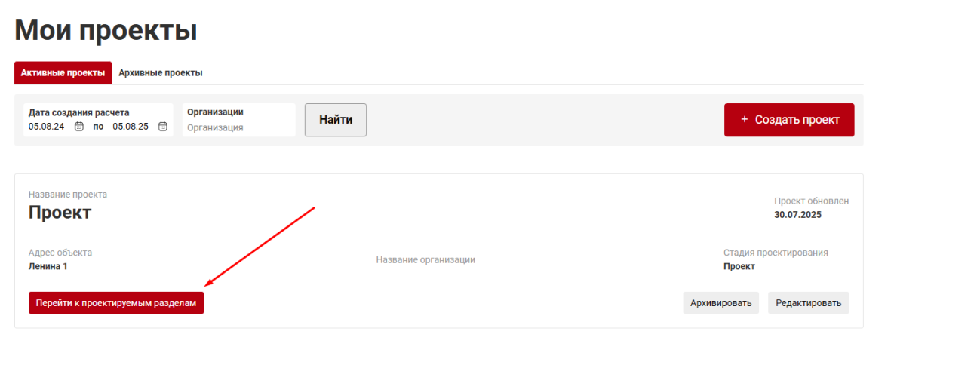Click the end date field 05.08.25
Image resolution: width=980 pixels, height=365 pixels.
[x=131, y=127]
